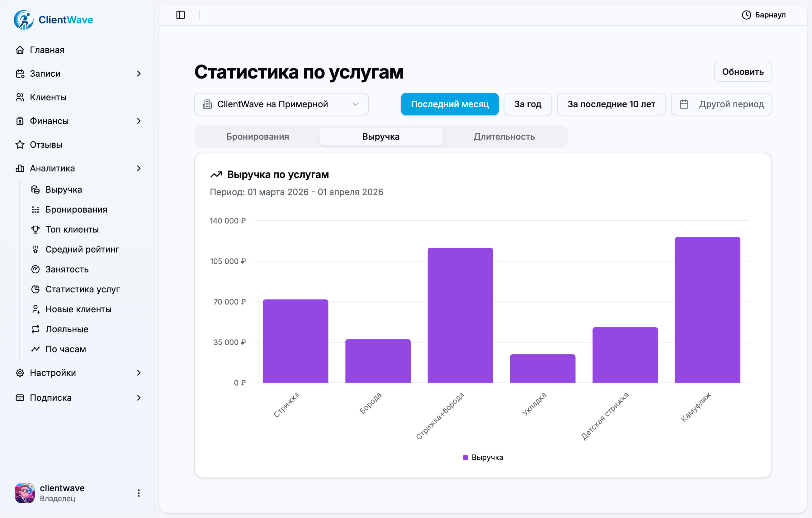Viewport: 812px width, 518px height.
Task: Click the Средний рейтинг medal icon
Action: coord(35,249)
